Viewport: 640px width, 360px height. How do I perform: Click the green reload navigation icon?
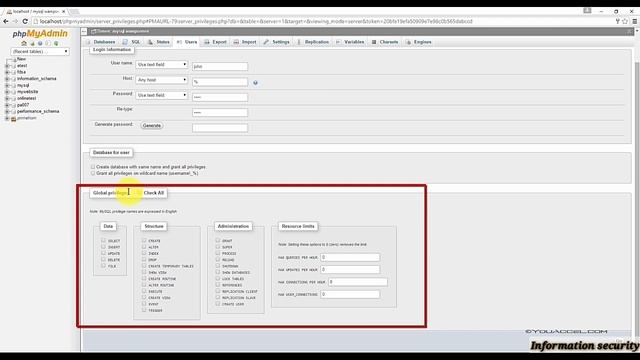(x=56, y=43)
